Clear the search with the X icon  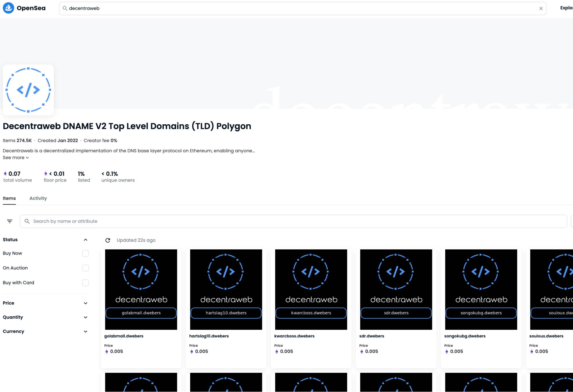(541, 9)
